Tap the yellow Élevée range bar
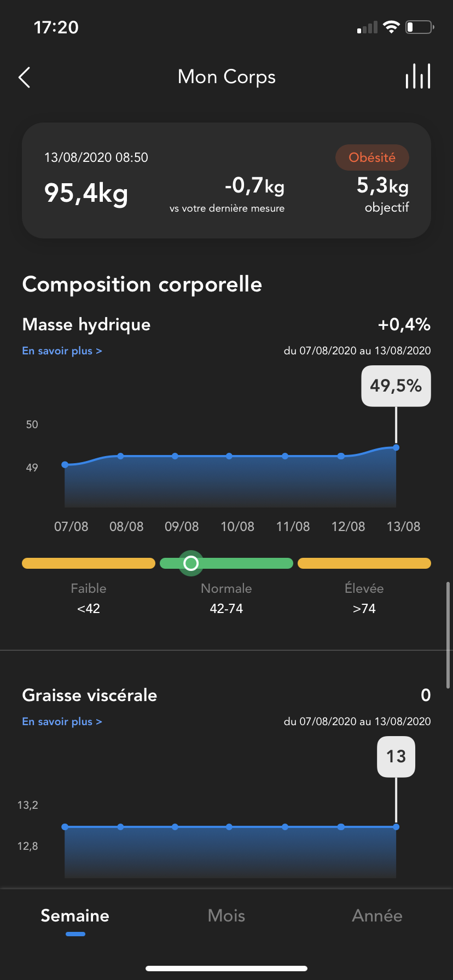453x980 pixels. click(x=364, y=563)
